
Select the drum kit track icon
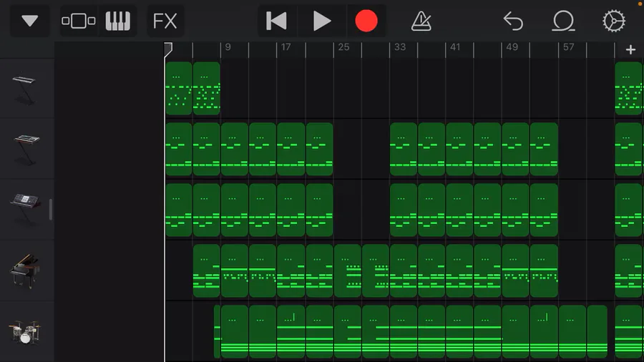pos(26,332)
